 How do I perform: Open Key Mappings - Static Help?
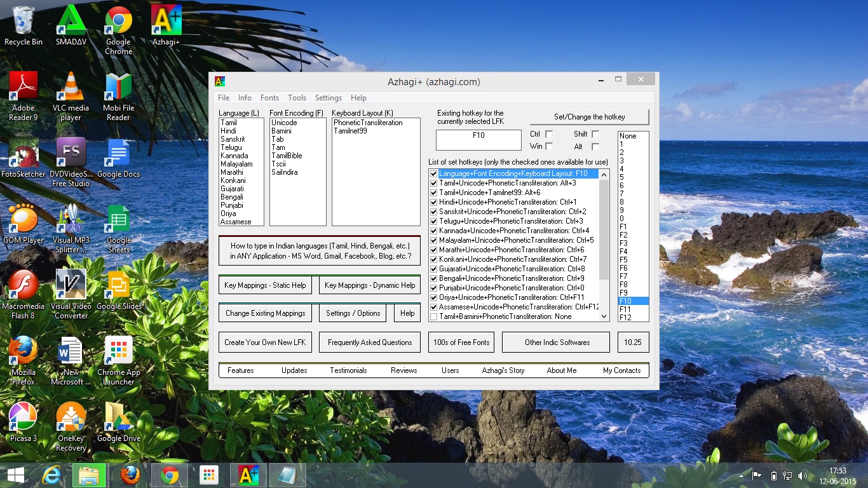pyautogui.click(x=265, y=285)
